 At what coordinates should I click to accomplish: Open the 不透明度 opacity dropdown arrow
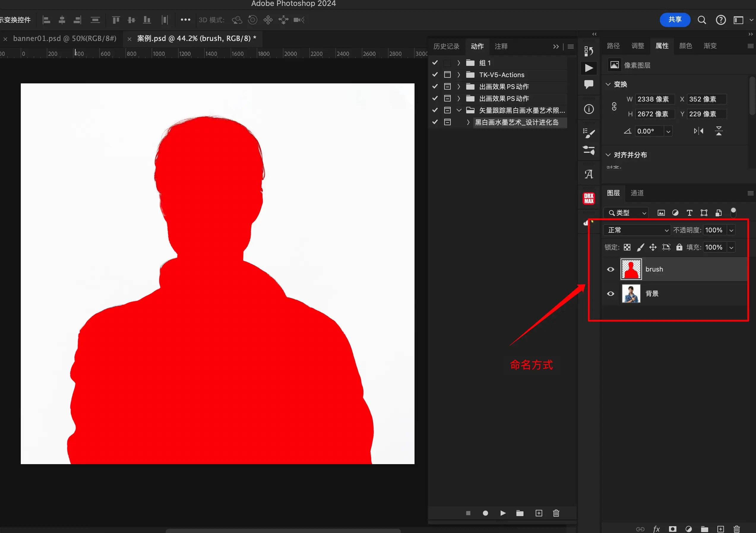(x=731, y=230)
